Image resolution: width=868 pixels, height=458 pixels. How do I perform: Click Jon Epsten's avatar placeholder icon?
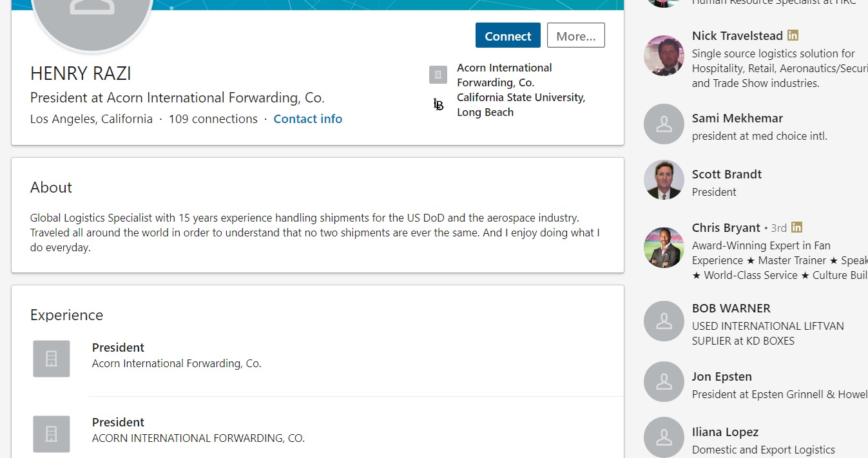pos(664,381)
